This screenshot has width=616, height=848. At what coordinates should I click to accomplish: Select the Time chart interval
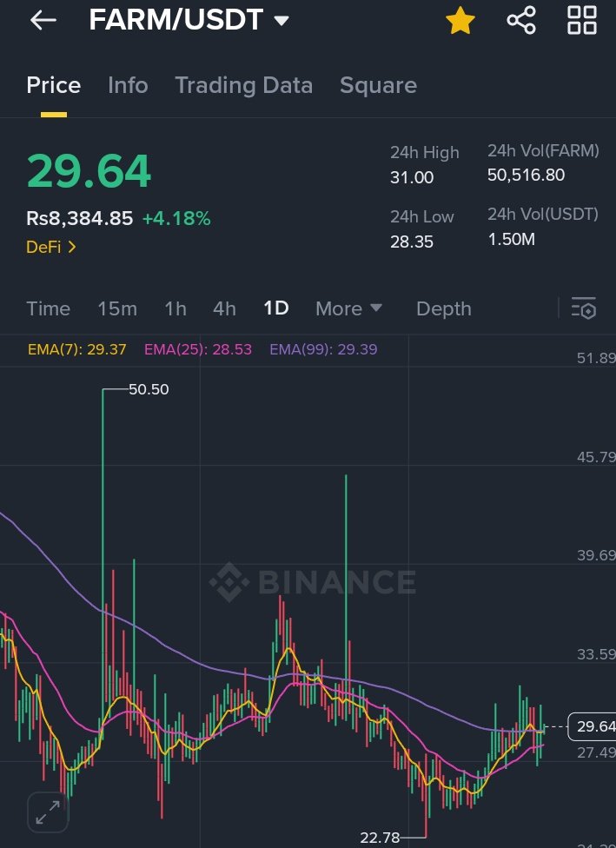(48, 308)
